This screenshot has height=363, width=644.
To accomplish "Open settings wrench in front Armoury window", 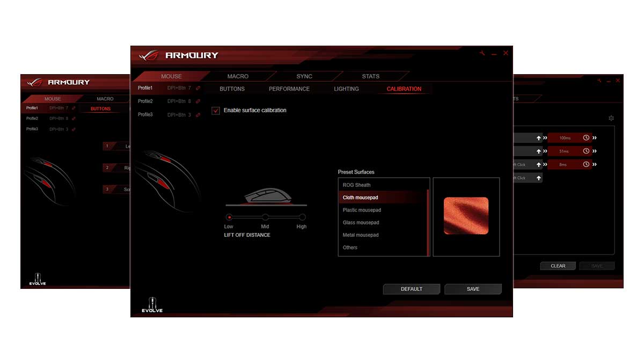I will pyautogui.click(x=482, y=53).
